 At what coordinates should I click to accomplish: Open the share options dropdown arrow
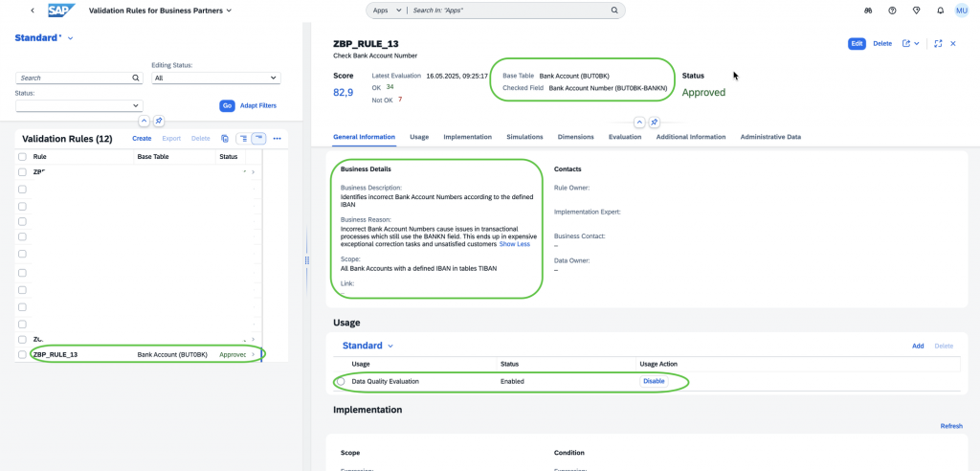[916, 44]
